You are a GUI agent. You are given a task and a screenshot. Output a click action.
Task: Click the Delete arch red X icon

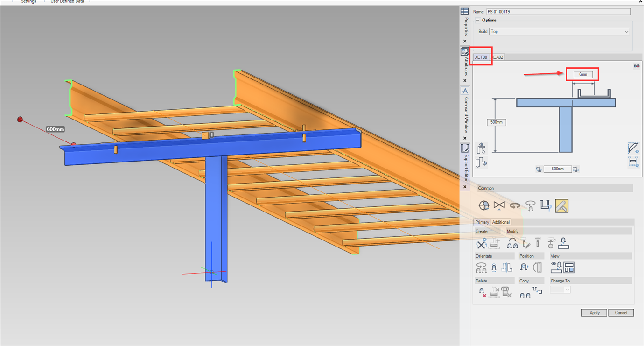482,293
